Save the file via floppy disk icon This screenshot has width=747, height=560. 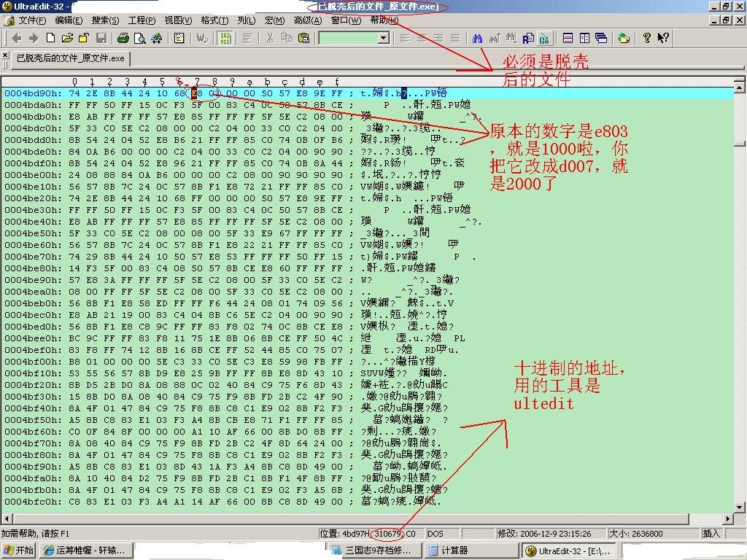[x=101, y=38]
